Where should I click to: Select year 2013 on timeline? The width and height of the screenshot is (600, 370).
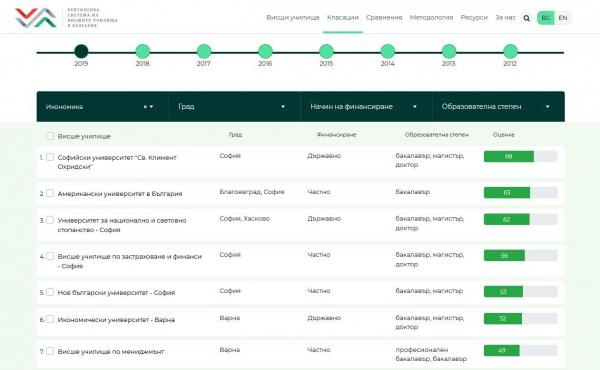coord(449,51)
